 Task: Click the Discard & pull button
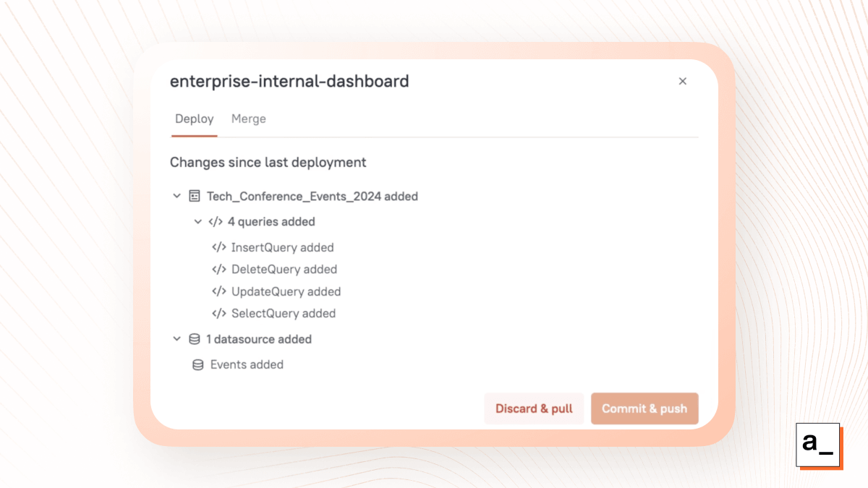pyautogui.click(x=534, y=408)
